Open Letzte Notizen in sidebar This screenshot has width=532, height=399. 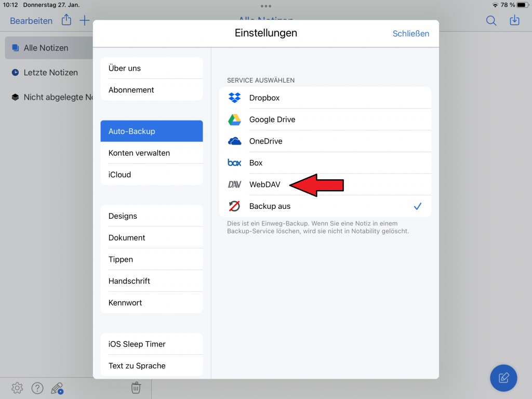[x=50, y=73]
